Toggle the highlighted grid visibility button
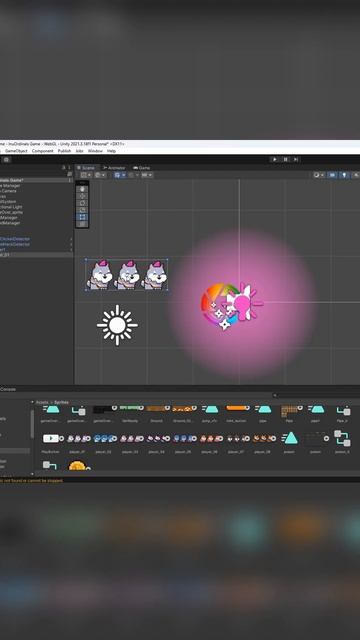 tap(118, 175)
